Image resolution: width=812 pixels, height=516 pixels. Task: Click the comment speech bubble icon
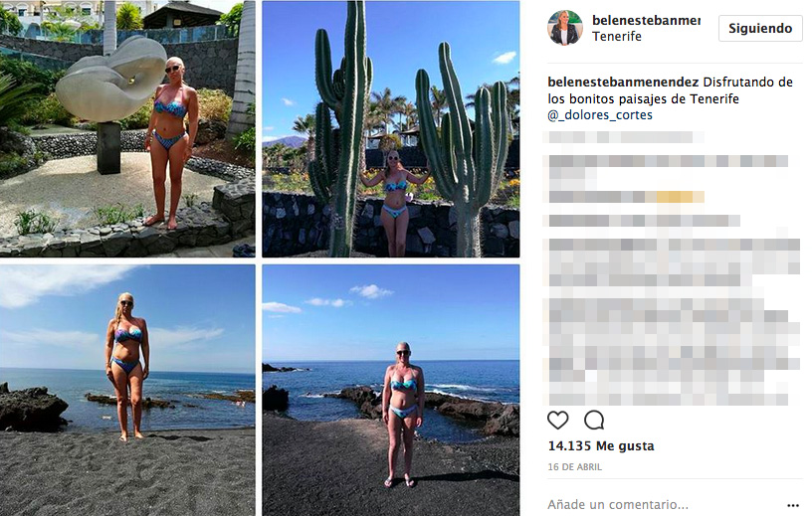pos(594,420)
